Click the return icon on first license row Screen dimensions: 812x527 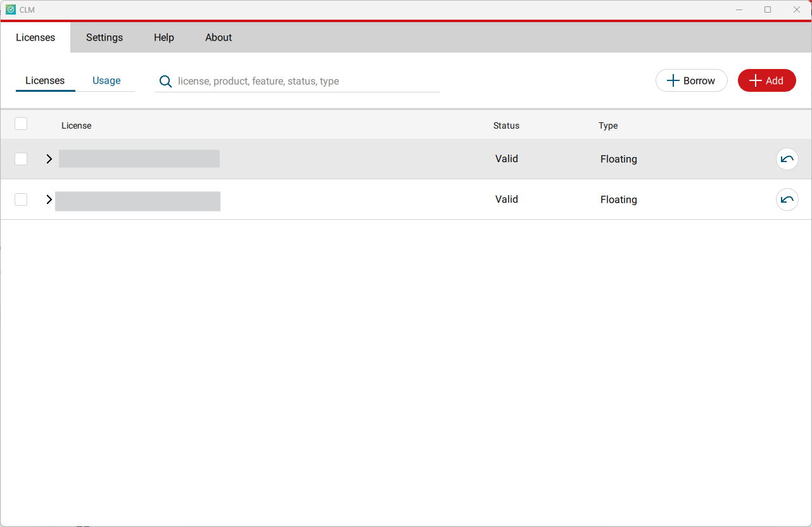(x=787, y=159)
